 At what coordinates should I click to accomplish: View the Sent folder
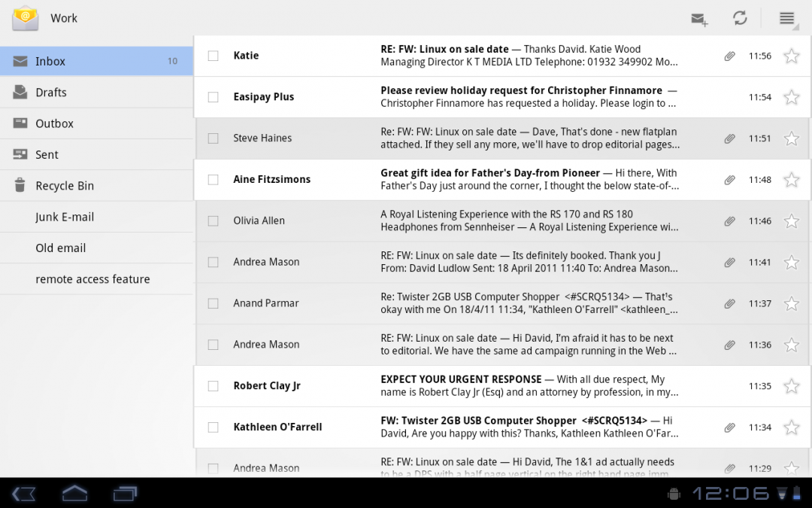96,154
